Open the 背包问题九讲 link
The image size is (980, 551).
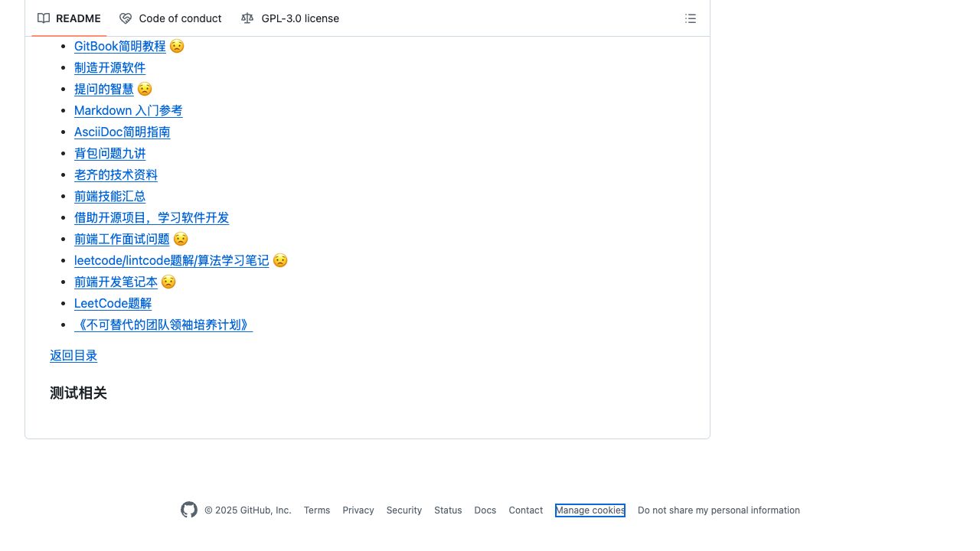[109, 153]
